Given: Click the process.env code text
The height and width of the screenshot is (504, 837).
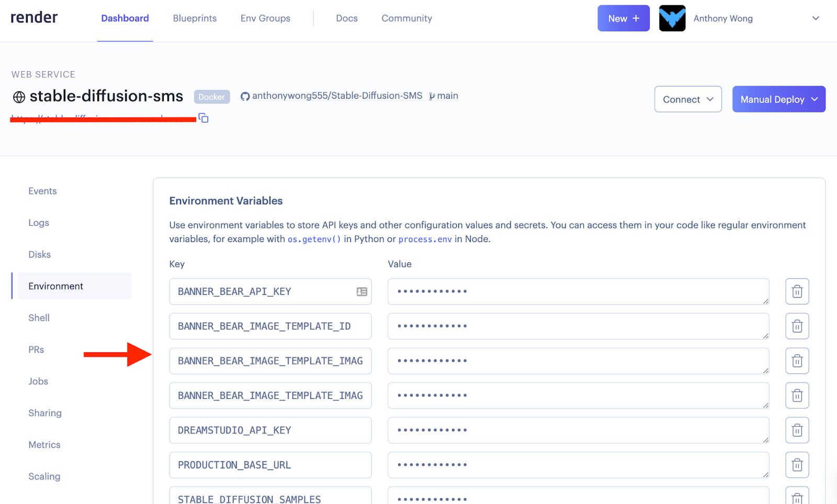Looking at the screenshot, I should click(x=425, y=239).
